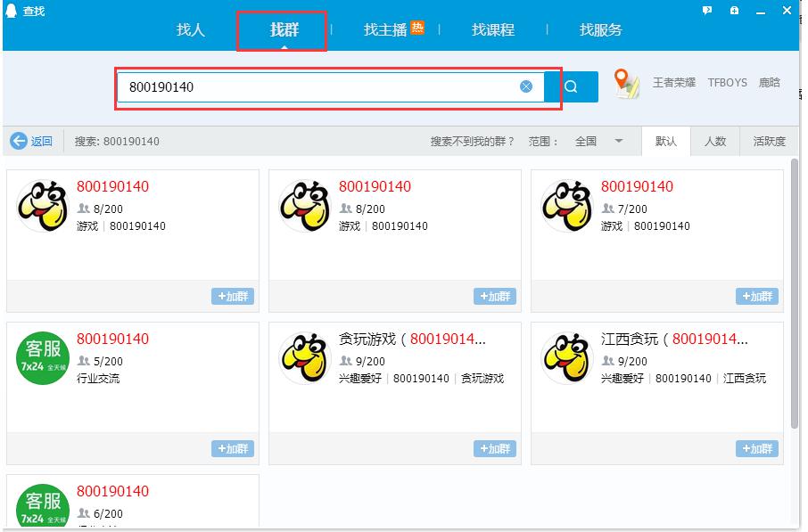
Task: Open the 找服务 tab
Action: coord(600,29)
